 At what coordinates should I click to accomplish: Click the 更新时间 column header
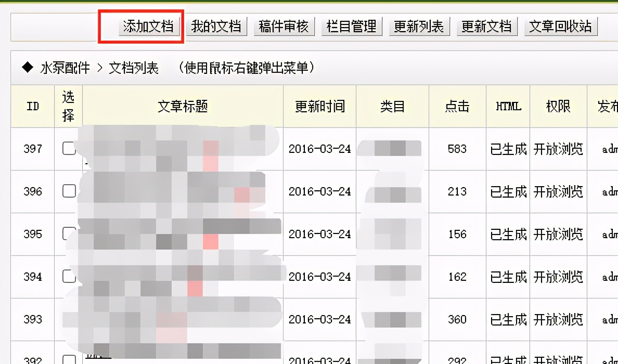tap(319, 106)
